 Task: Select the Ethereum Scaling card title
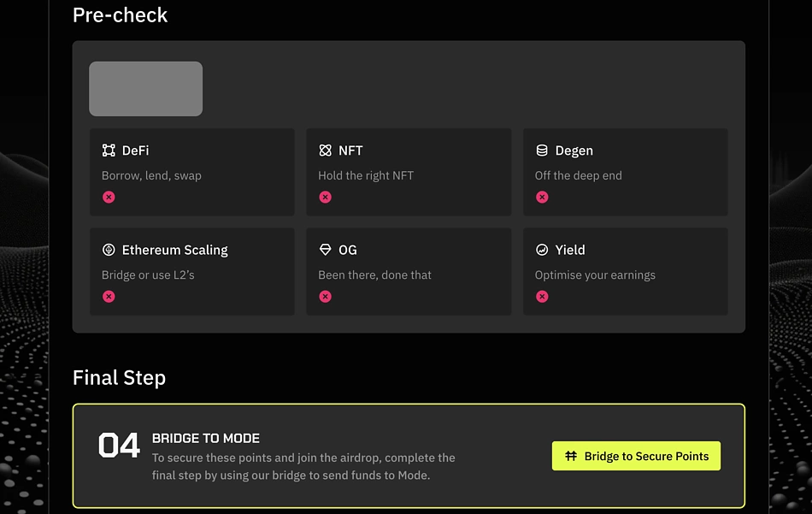click(175, 250)
